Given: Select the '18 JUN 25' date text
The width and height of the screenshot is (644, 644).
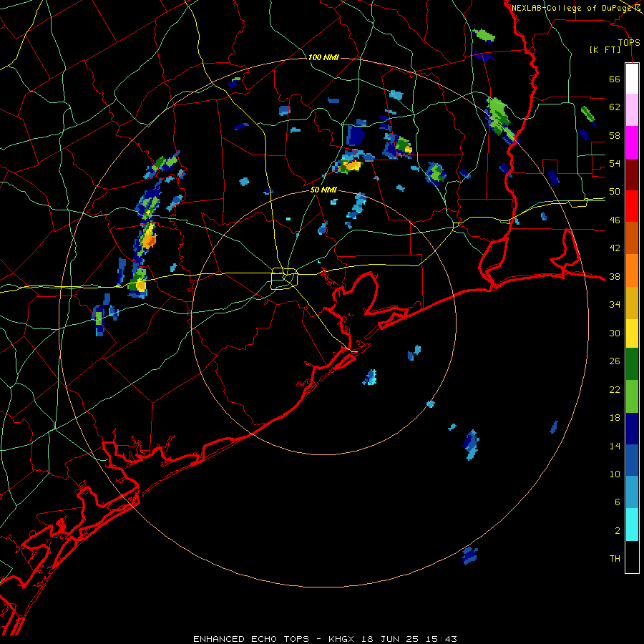Looking at the screenshot, I should pyautogui.click(x=390, y=639).
